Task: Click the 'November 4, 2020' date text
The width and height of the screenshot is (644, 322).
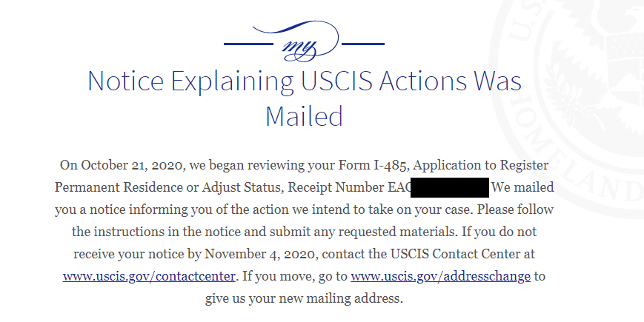Action: (x=261, y=254)
